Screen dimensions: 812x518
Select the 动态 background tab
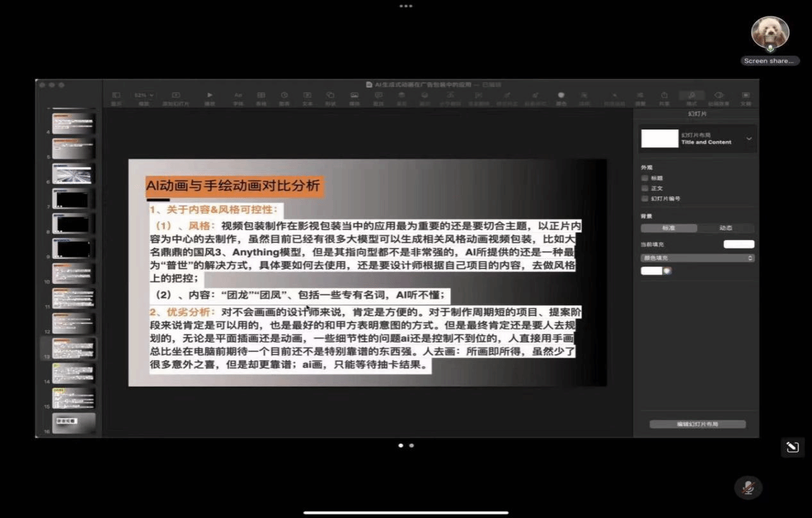pyautogui.click(x=725, y=228)
